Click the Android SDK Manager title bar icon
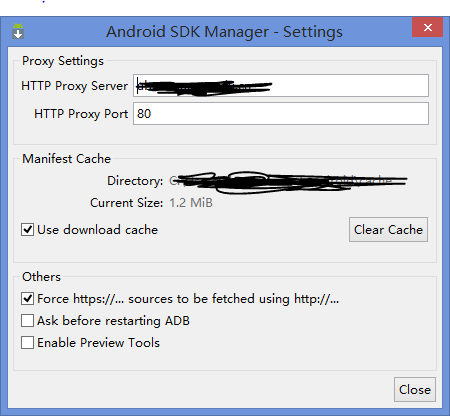This screenshot has height=416, width=450. [18, 31]
